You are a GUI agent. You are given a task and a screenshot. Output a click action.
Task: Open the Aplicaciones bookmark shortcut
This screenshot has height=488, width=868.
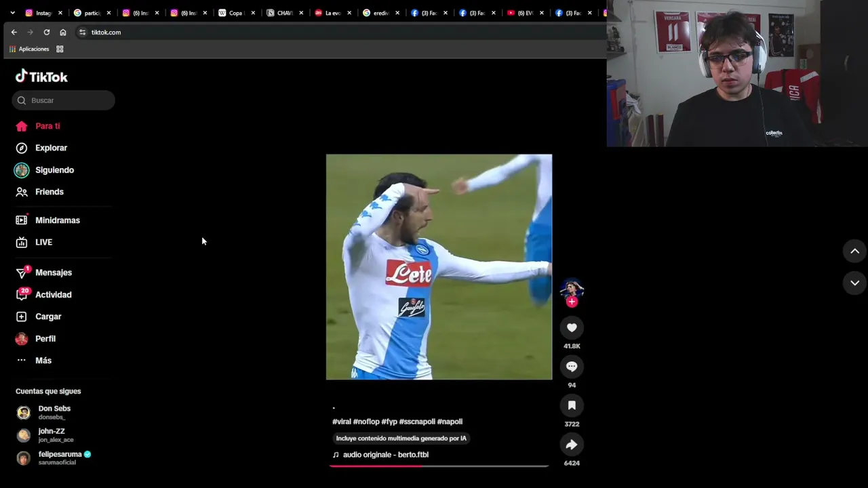(x=29, y=49)
